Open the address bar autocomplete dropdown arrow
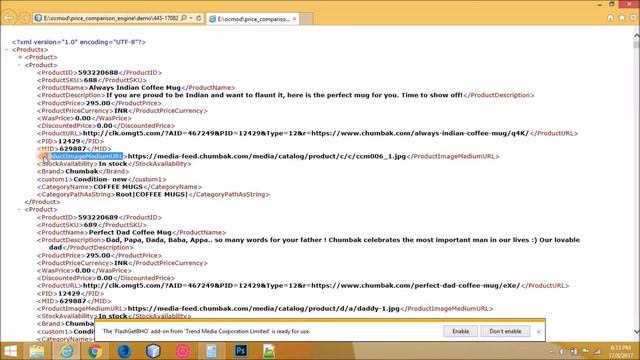 [x=191, y=18]
